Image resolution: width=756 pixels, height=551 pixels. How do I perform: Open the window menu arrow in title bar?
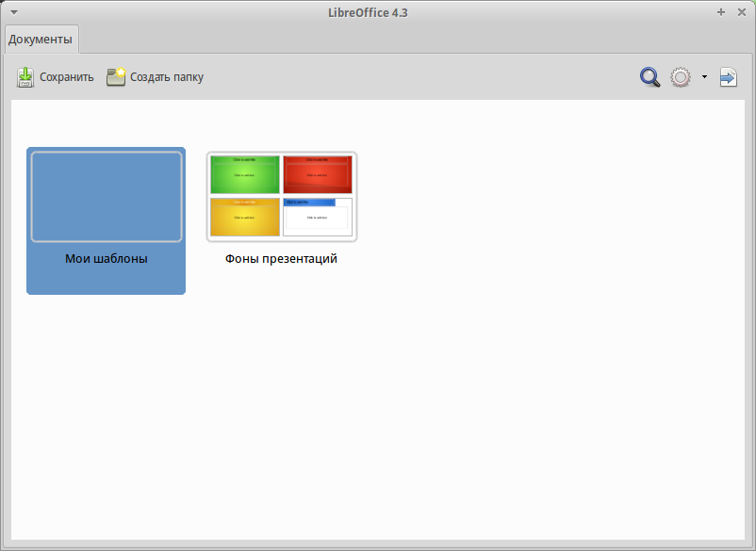pos(14,12)
